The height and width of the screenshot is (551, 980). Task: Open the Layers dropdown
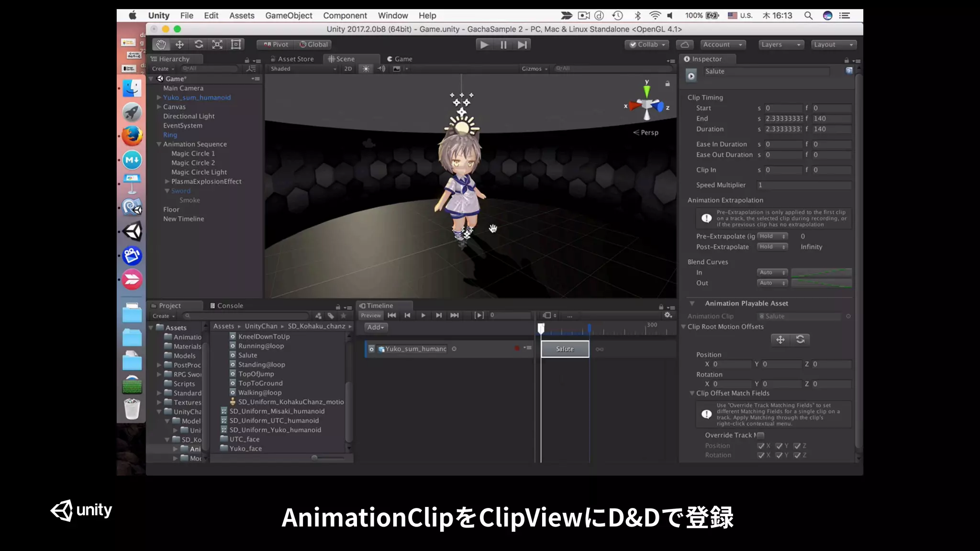[781, 44]
